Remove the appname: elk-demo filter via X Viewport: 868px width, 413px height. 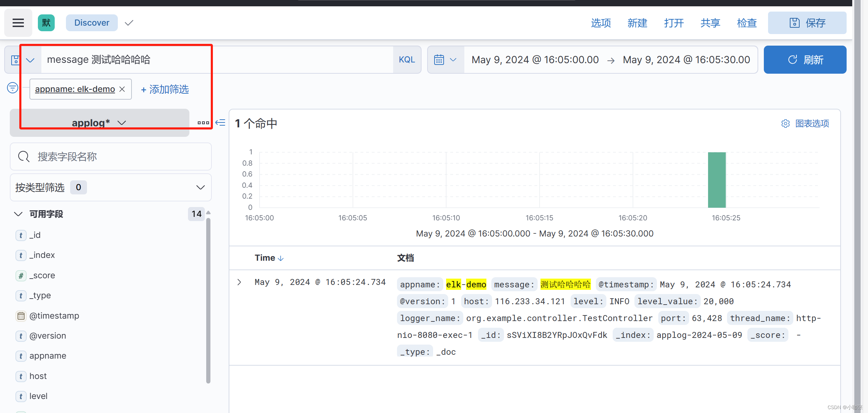122,89
